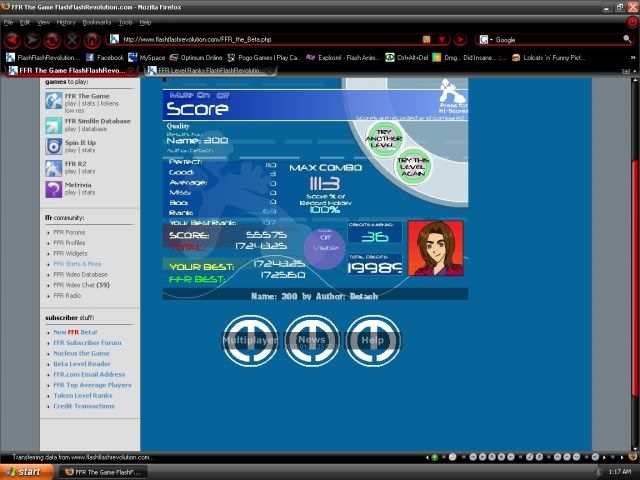Click the player avatar portrait
This screenshot has width=640, height=480.
436,247
